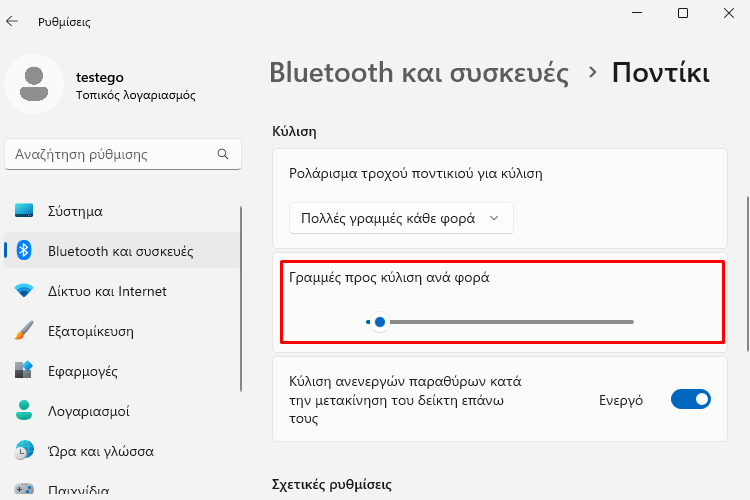Open the Πολλές γραμμές κάθε φορά dropdown
The width and height of the screenshot is (750, 500).
pyautogui.click(x=401, y=218)
